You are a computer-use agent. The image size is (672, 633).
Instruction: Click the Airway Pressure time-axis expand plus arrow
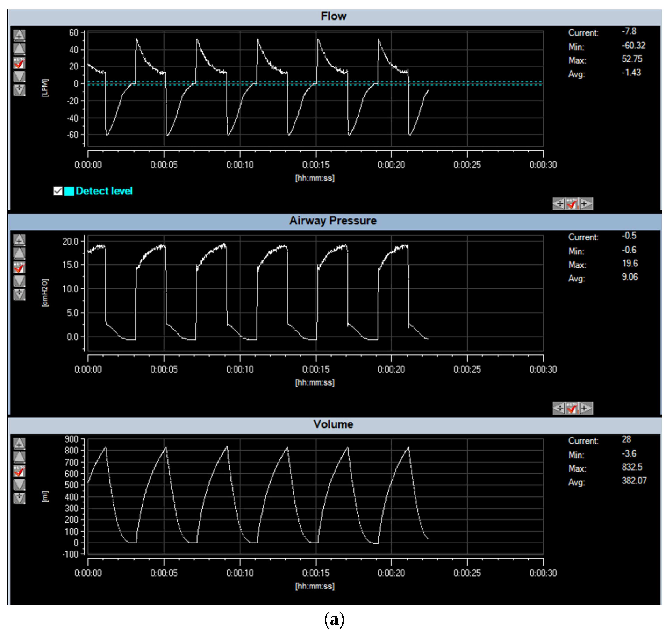pyautogui.click(x=586, y=408)
